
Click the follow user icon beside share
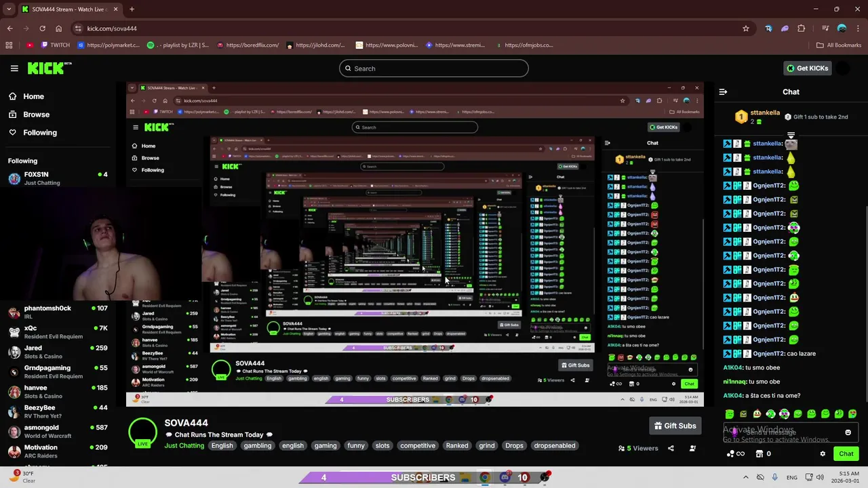coord(692,448)
